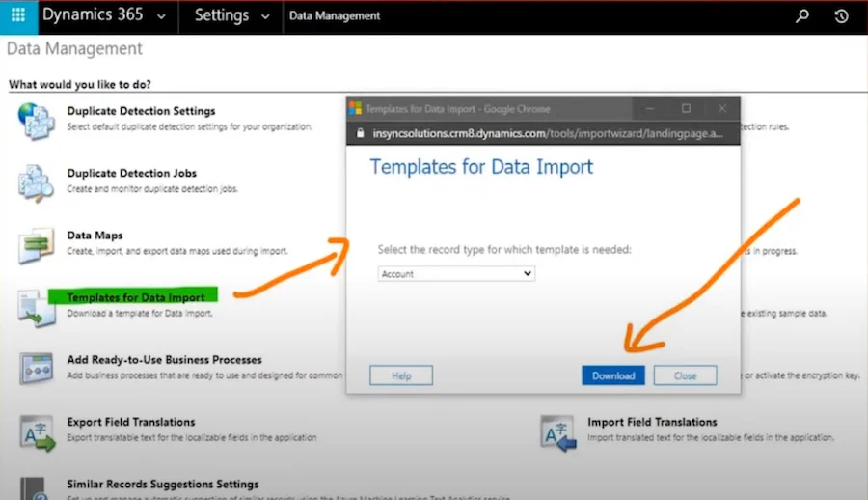Open Import Field Translations link
The image size is (868, 500).
click(x=652, y=422)
